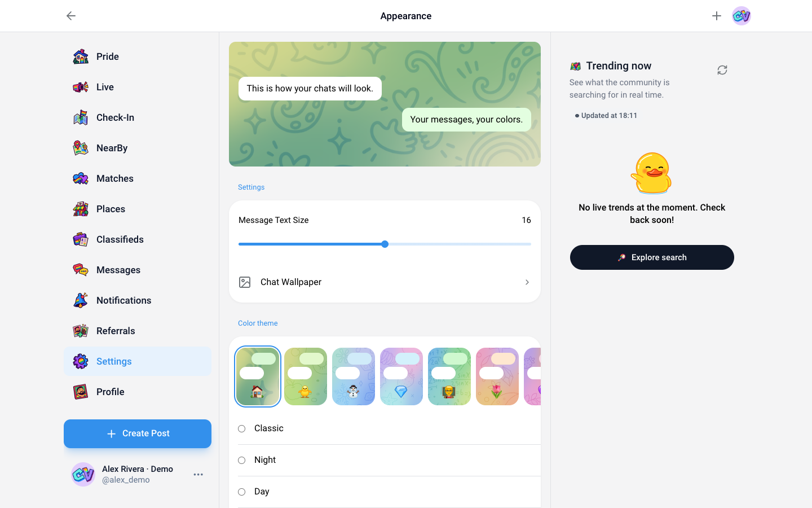
Task: Click the Settings gear icon
Action: coord(81,361)
